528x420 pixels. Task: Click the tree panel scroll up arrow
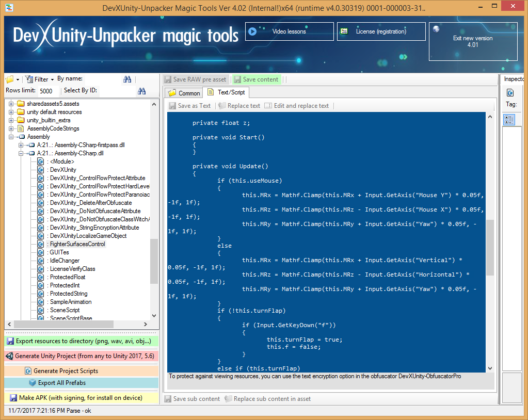click(154, 104)
